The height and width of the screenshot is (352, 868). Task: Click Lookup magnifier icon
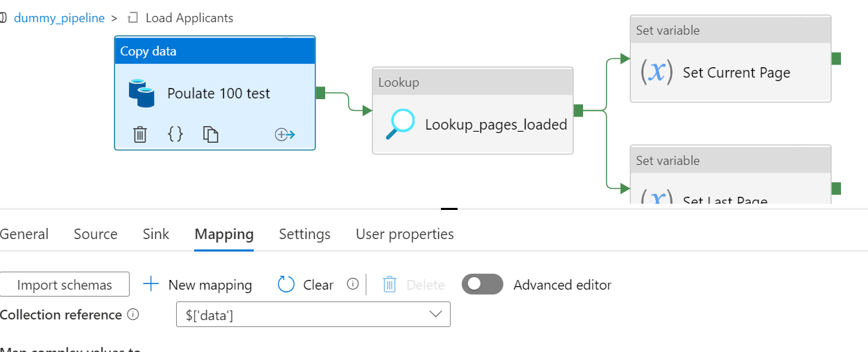(400, 125)
